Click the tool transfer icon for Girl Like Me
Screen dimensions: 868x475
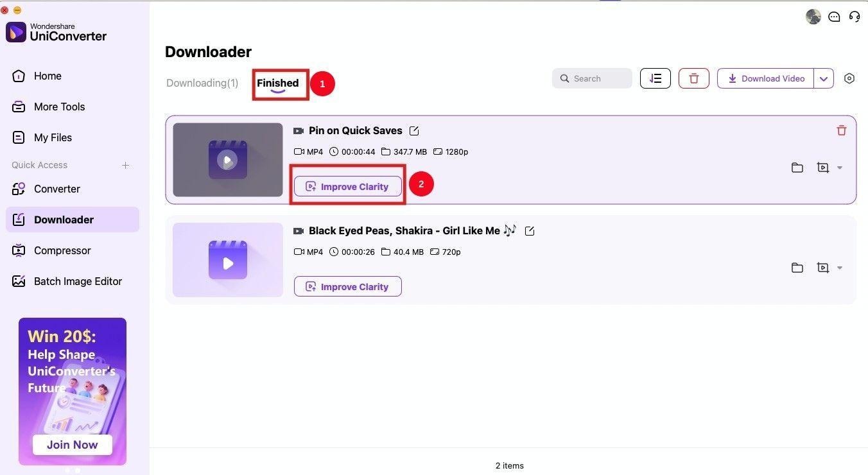coord(823,268)
